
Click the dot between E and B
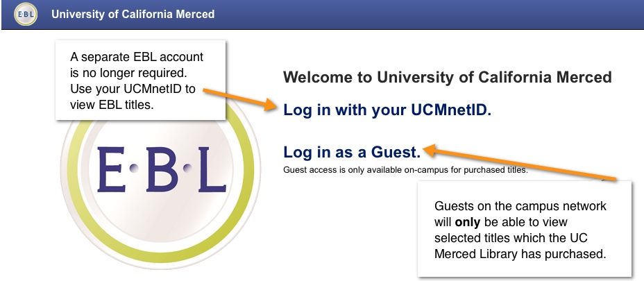tap(134, 168)
